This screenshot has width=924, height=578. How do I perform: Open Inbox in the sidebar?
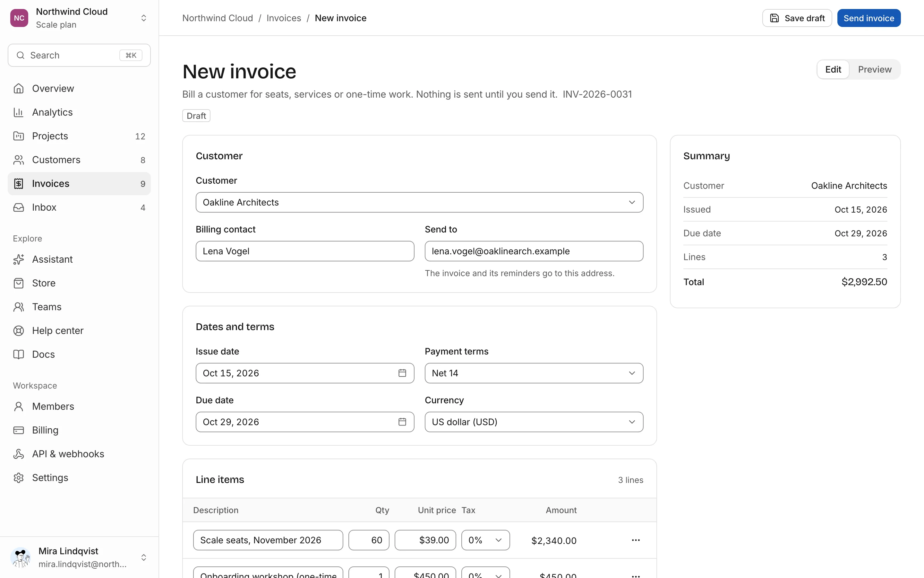click(x=79, y=207)
